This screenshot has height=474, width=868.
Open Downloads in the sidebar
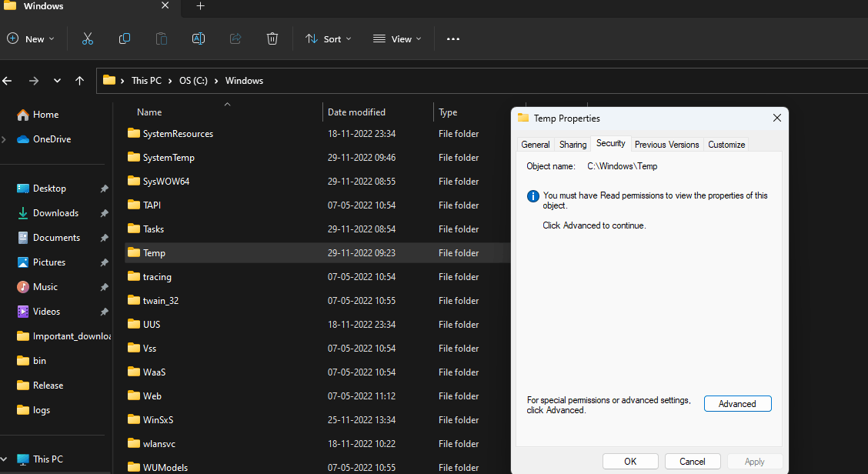(x=55, y=213)
